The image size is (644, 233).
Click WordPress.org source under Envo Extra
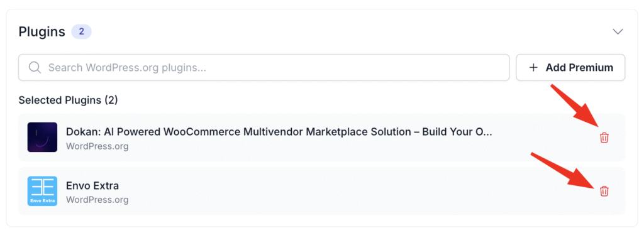click(x=97, y=200)
